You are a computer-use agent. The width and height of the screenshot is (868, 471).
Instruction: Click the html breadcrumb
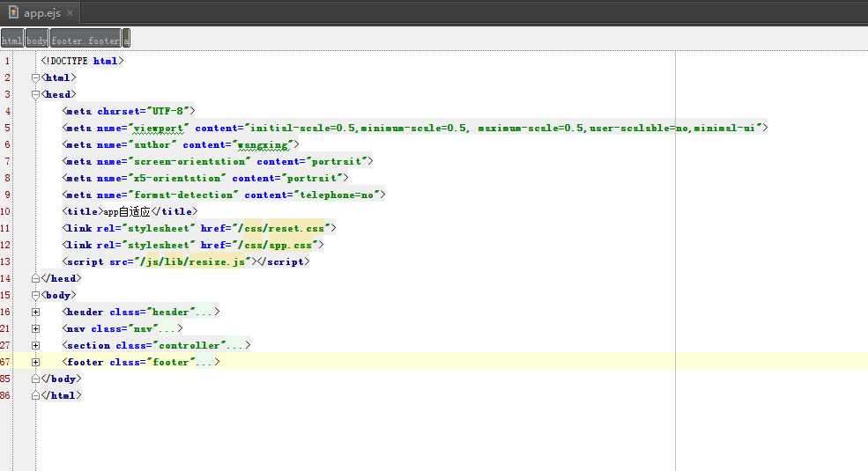tap(12, 40)
